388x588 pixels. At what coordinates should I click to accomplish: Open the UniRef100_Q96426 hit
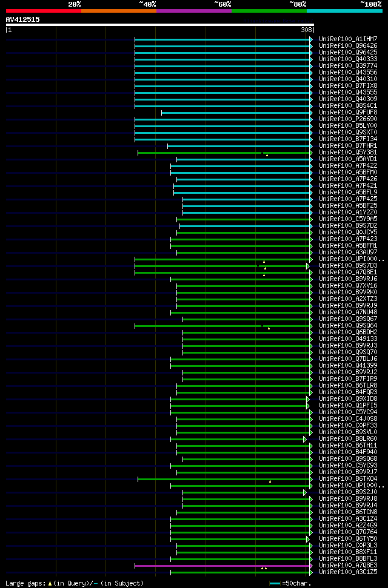348,46
